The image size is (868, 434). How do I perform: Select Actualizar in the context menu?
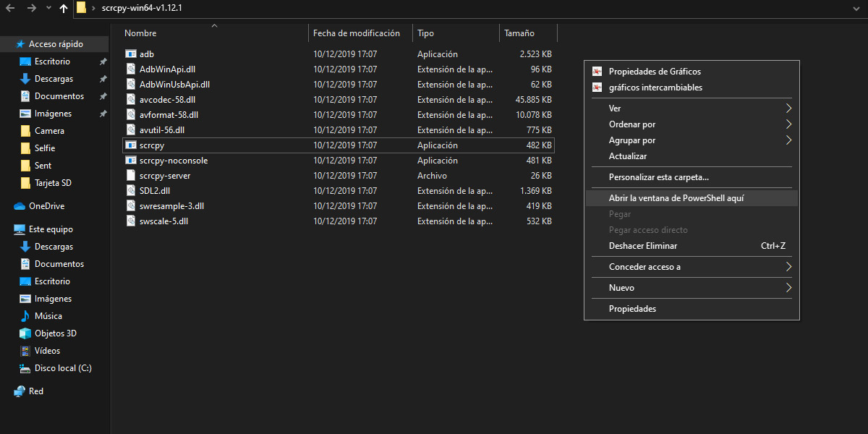click(628, 156)
